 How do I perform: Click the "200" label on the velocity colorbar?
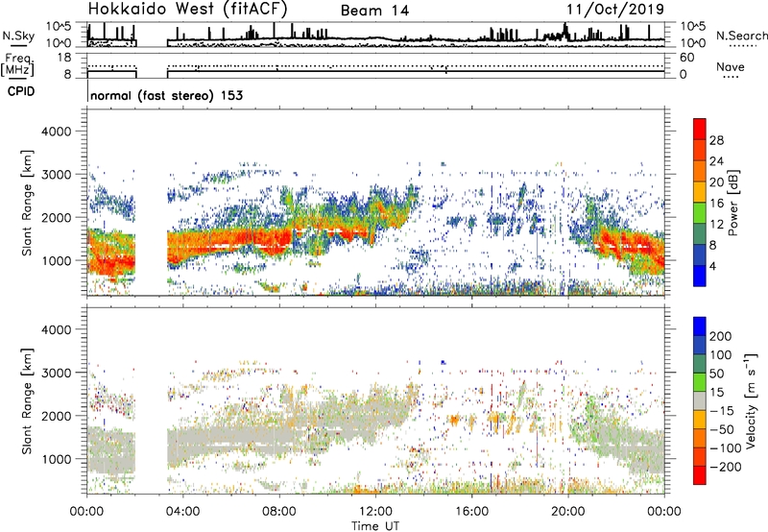point(721,336)
